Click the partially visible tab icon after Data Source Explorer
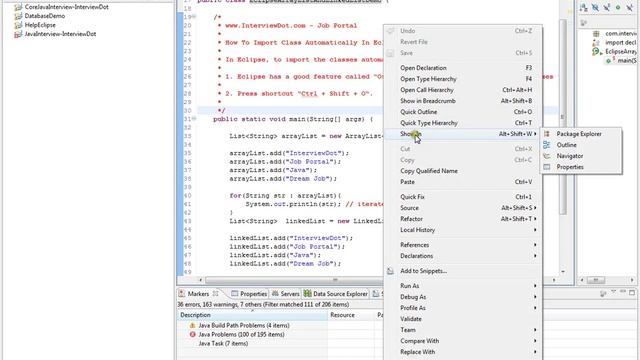Screen dimensions: 640x360 click(x=376, y=294)
